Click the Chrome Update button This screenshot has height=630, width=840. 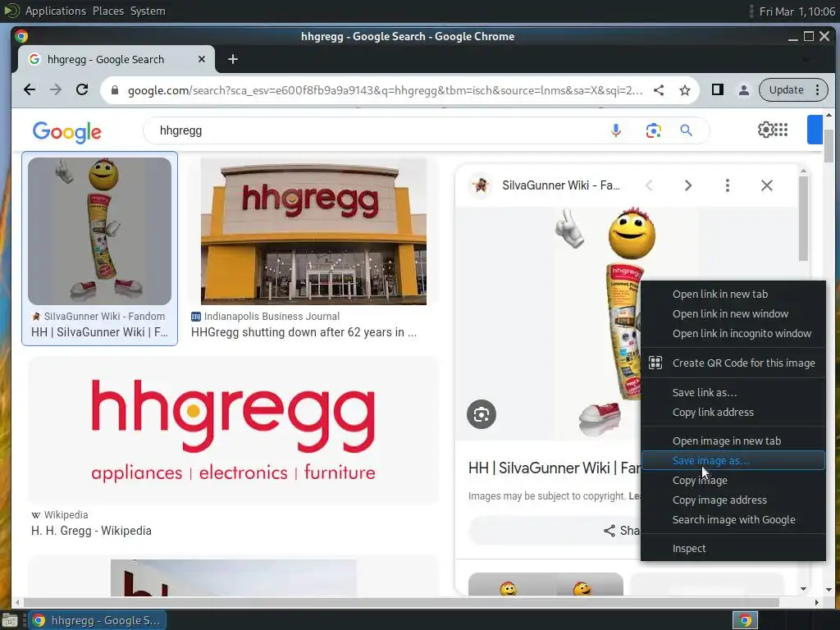786,90
